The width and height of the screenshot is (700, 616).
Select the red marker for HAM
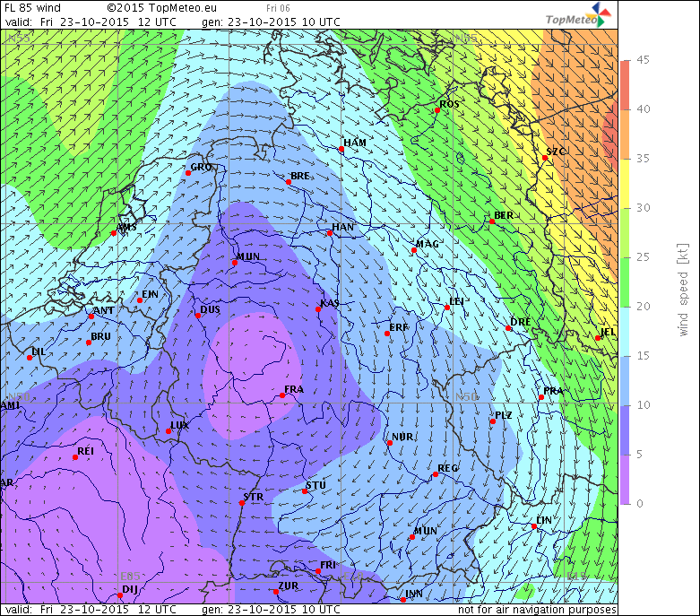341,150
